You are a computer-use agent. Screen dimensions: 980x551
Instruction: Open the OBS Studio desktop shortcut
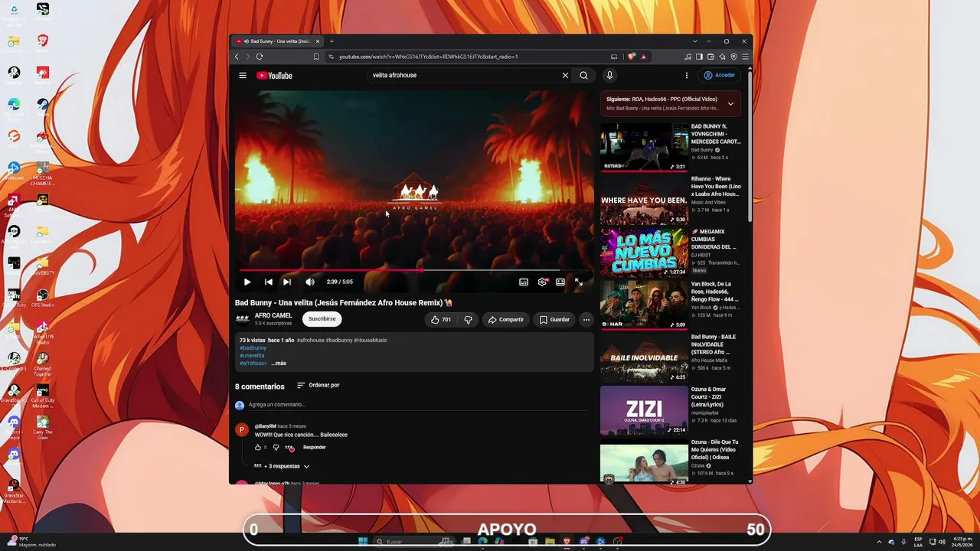43,298
